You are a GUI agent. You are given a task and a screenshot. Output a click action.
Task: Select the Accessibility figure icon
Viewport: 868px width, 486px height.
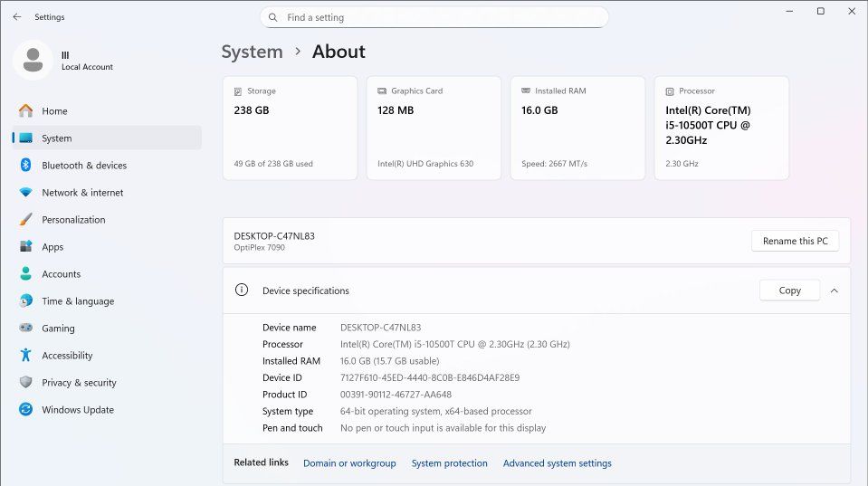point(26,356)
